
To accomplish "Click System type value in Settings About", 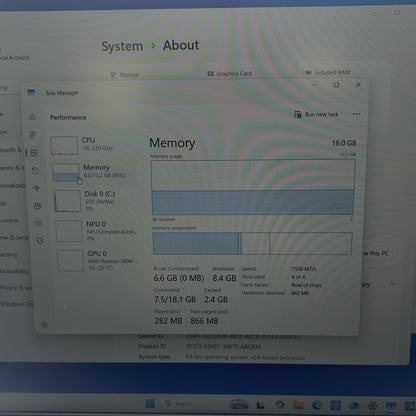I will click(245, 357).
